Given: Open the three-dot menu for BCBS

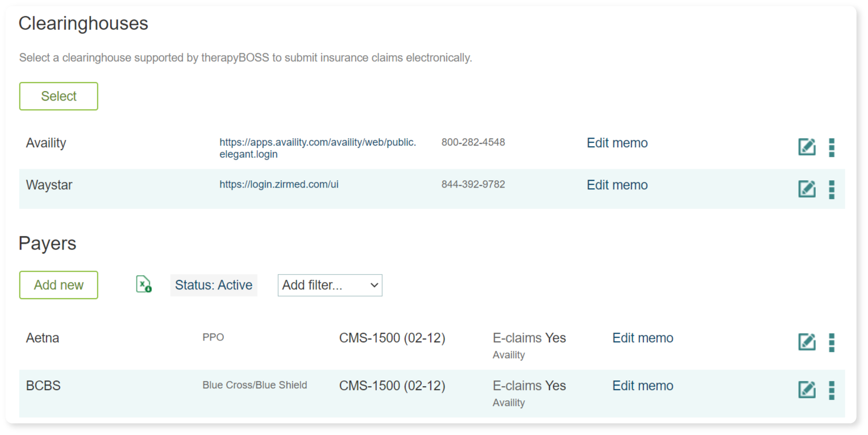Looking at the screenshot, I should click(x=832, y=390).
